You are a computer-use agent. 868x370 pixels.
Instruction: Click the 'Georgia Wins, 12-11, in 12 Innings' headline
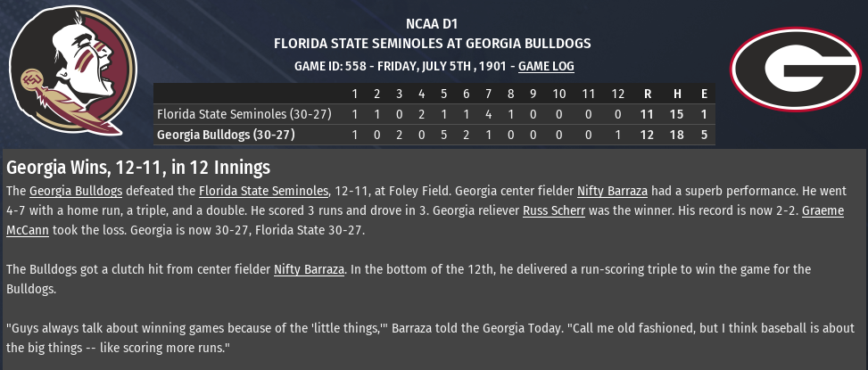138,168
